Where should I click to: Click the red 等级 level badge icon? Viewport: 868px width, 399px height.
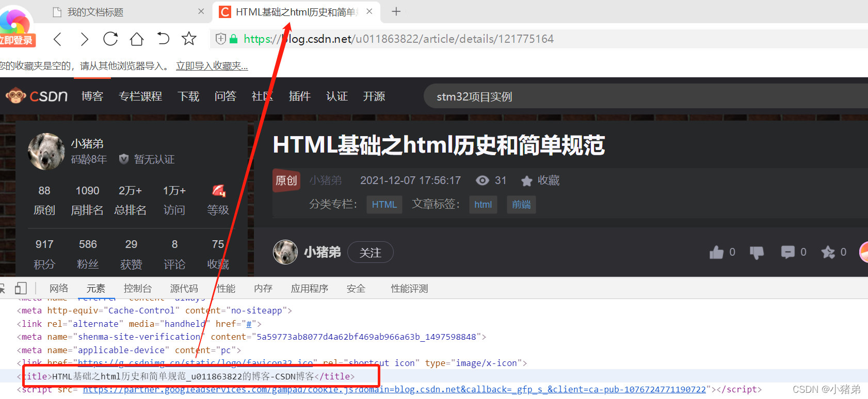tap(219, 191)
